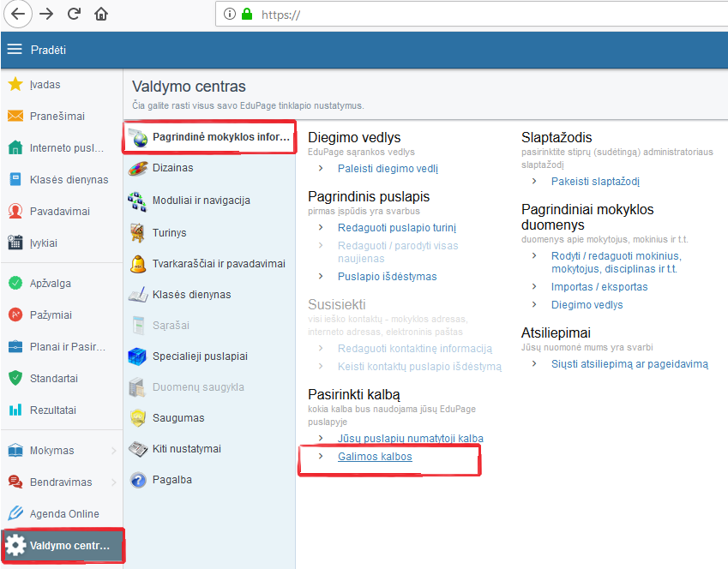The width and height of the screenshot is (728, 569).
Task: Click the browser back arrow button
Action: [18, 14]
